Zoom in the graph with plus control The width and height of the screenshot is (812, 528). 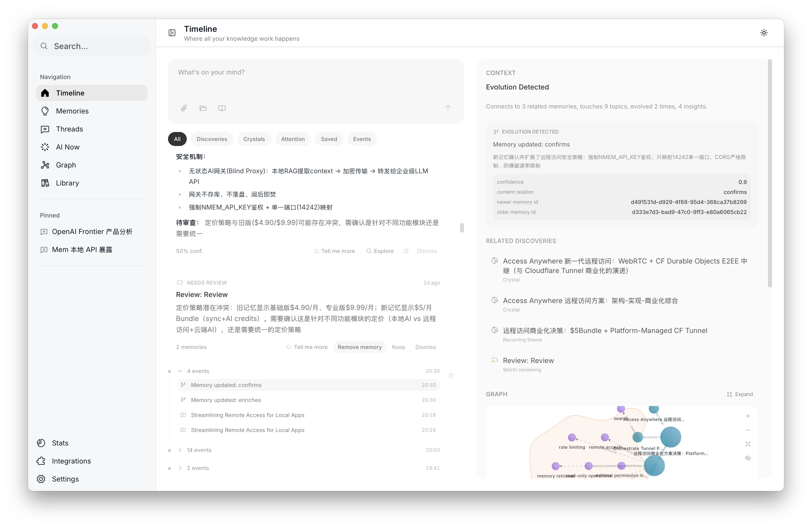coord(748,416)
